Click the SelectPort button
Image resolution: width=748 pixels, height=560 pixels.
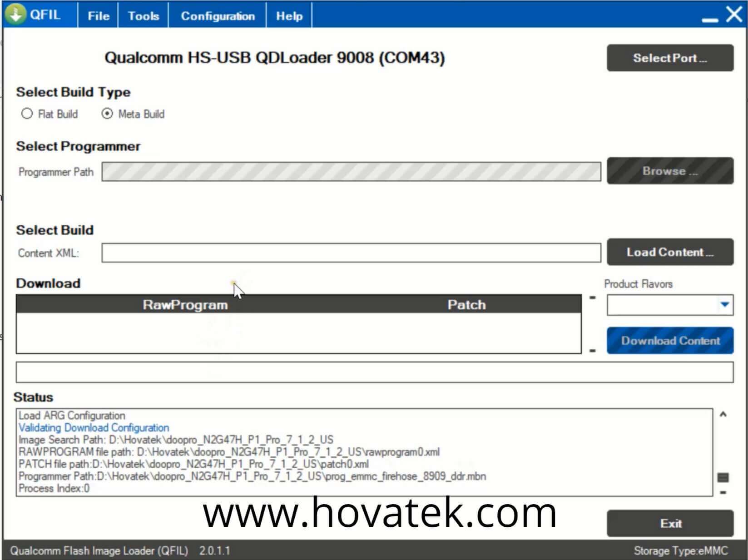670,58
